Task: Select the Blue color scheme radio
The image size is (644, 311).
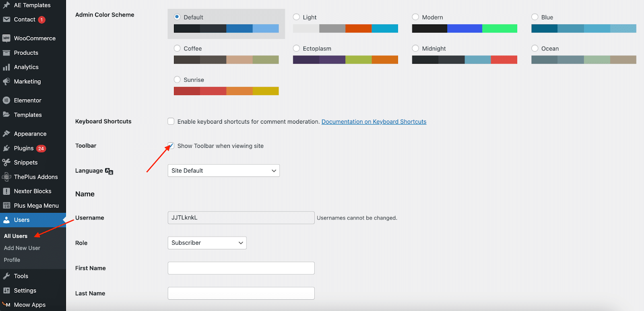Action: (x=535, y=17)
